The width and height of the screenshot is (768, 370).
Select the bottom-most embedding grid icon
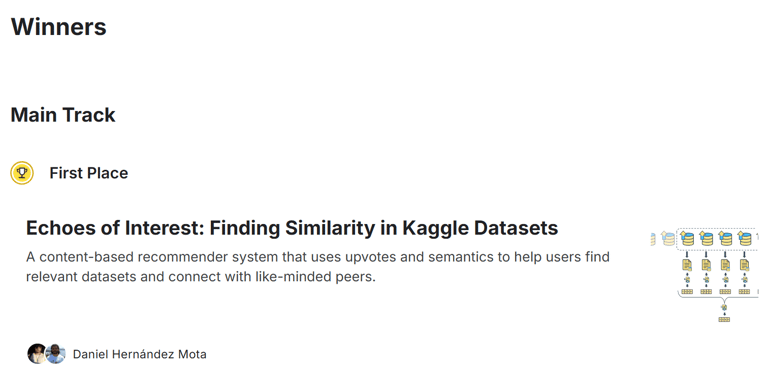[724, 320]
